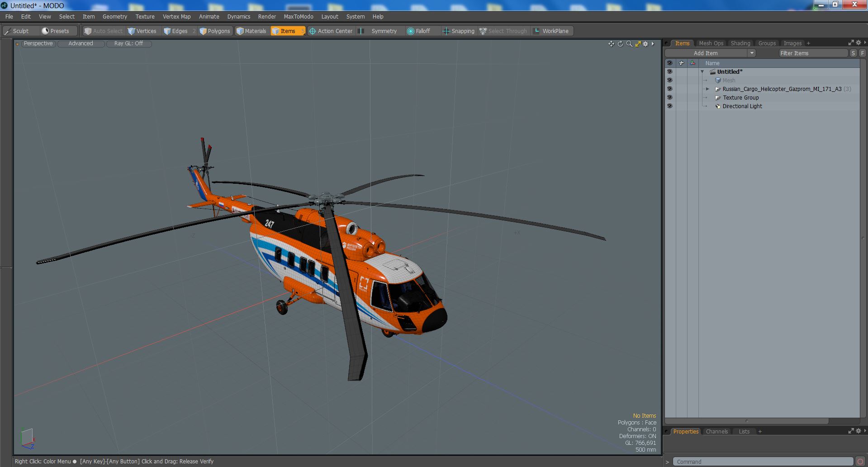Switch to the Mesh Ops tab
868x467 pixels.
(x=711, y=43)
